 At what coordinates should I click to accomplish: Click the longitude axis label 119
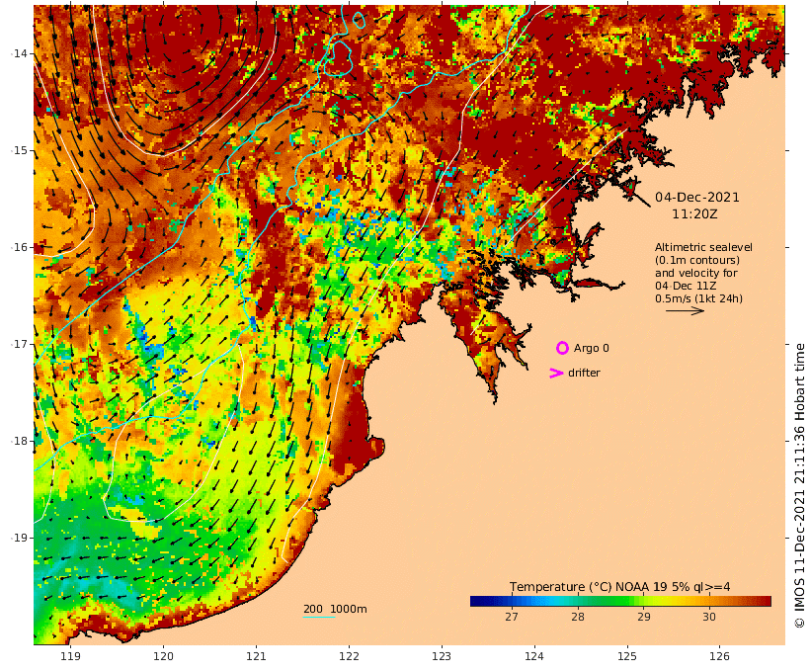[70, 656]
